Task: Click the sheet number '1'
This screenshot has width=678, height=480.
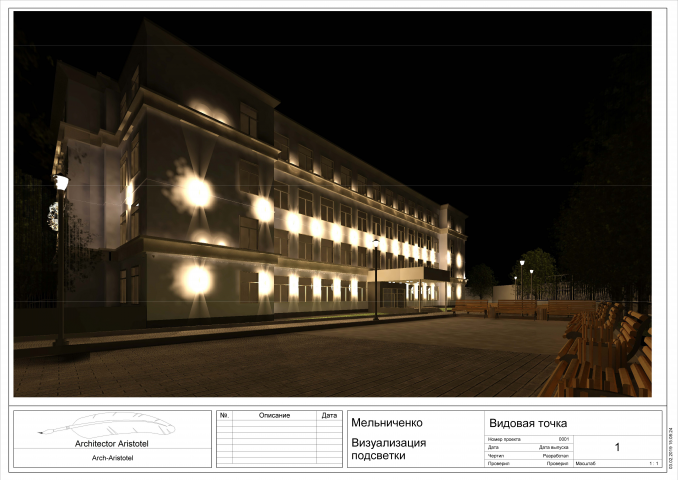Action: pyautogui.click(x=617, y=447)
